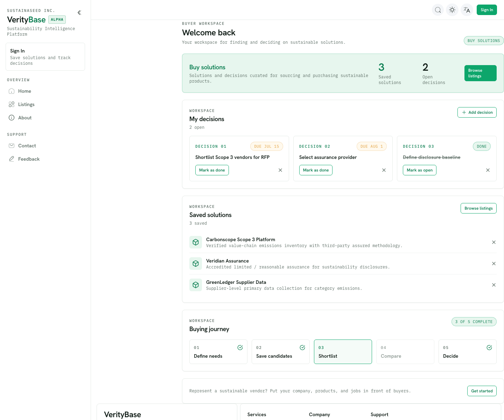Click Define disclosure baseline text
The height and width of the screenshot is (420, 504).
(x=432, y=157)
